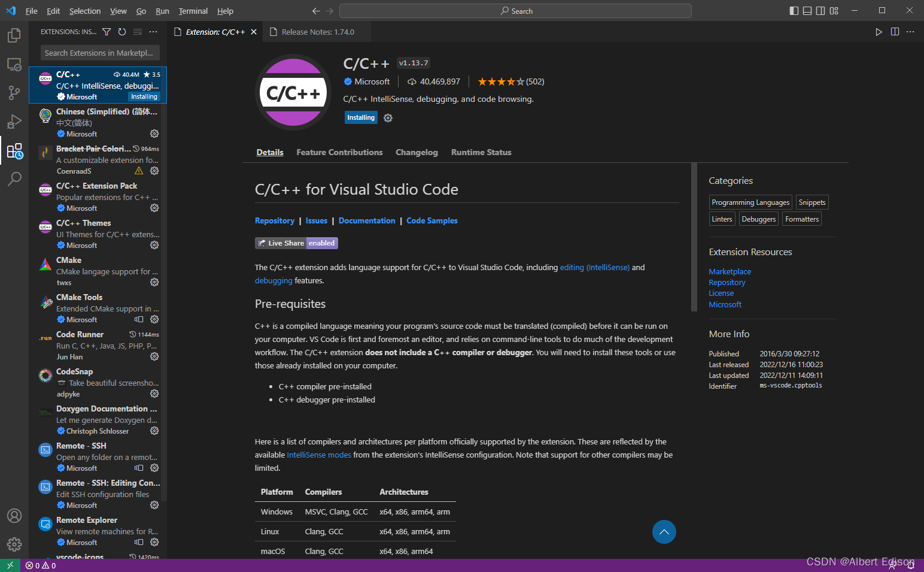Click remote indicator icon on CMake Tools
This screenshot has height=572, width=924.
pos(139,319)
